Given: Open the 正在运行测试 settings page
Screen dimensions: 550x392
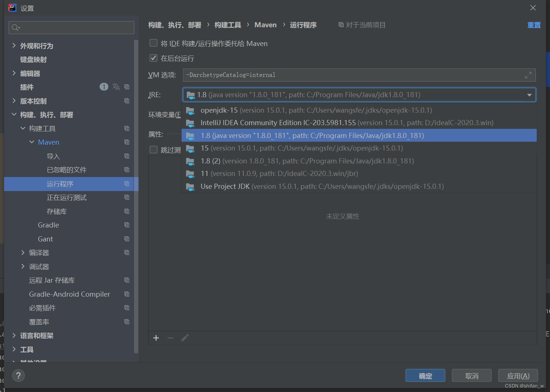Looking at the screenshot, I should [x=67, y=198].
